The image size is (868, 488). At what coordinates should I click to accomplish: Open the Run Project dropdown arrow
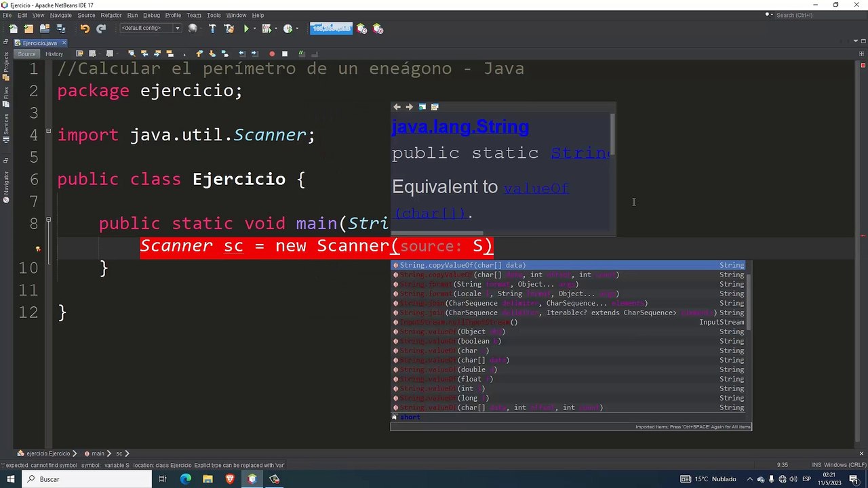click(x=254, y=28)
